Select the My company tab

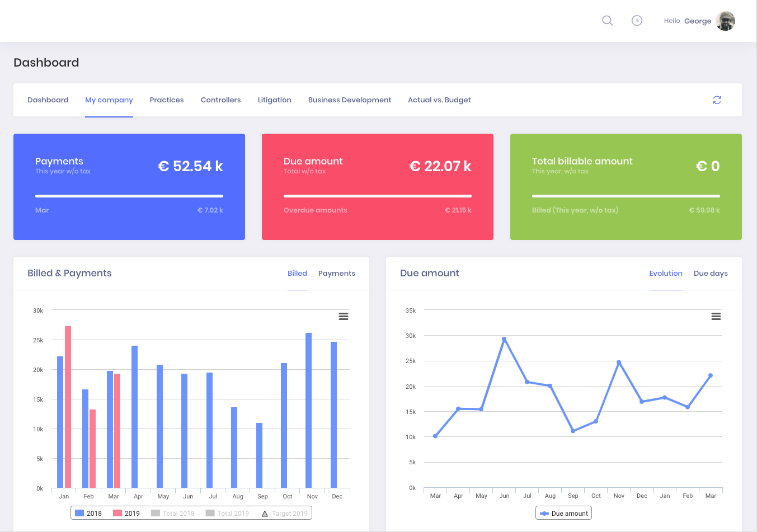109,100
